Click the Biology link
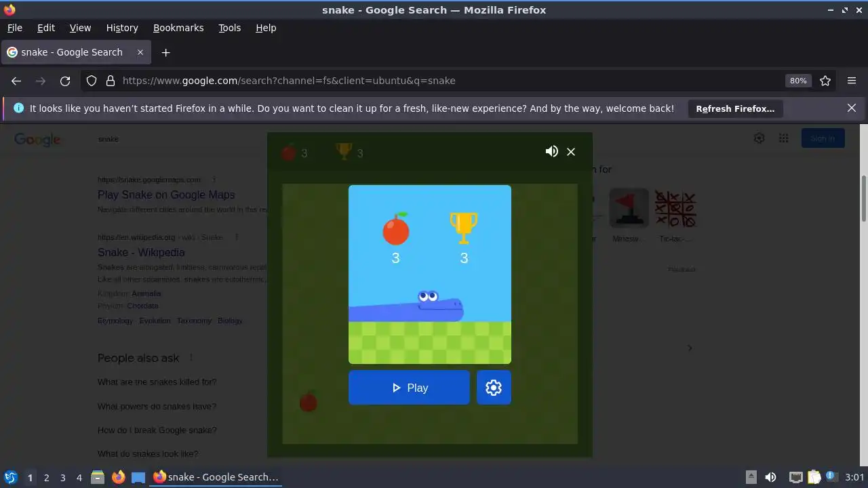Screen dimensions: 868x488 click(x=230, y=321)
